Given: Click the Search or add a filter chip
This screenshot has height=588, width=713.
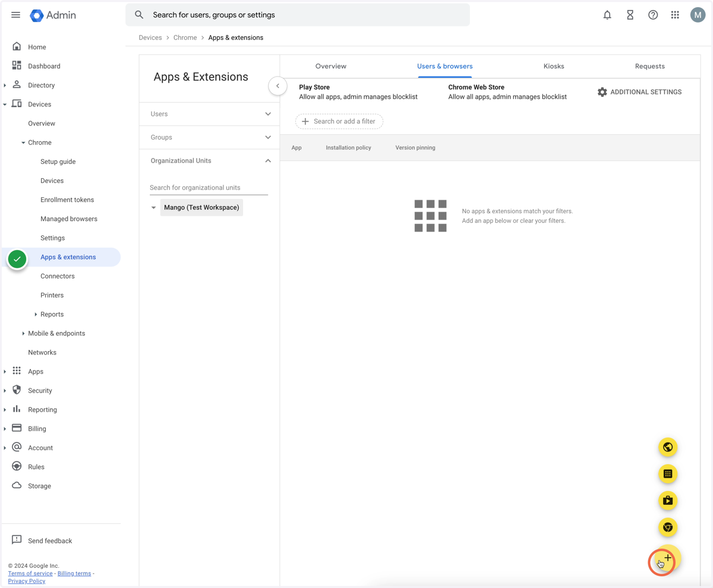Looking at the screenshot, I should pyautogui.click(x=339, y=121).
